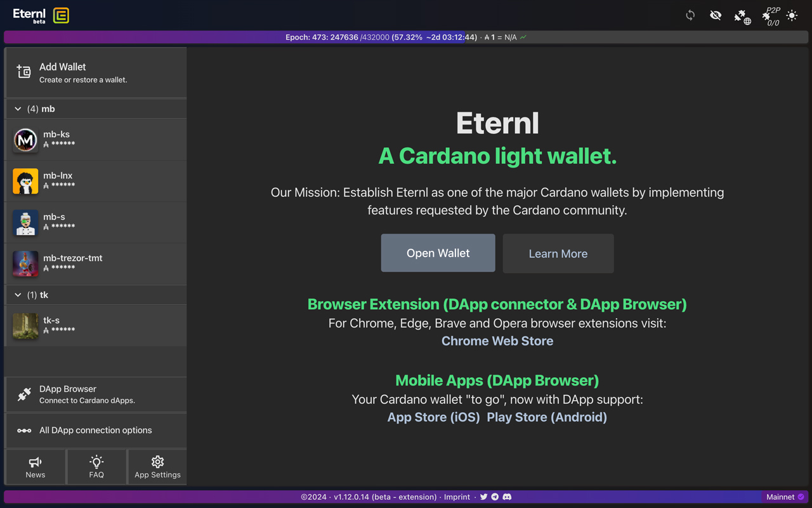Click the Add Wallet icon
Viewport: 812px width, 508px height.
coord(24,72)
